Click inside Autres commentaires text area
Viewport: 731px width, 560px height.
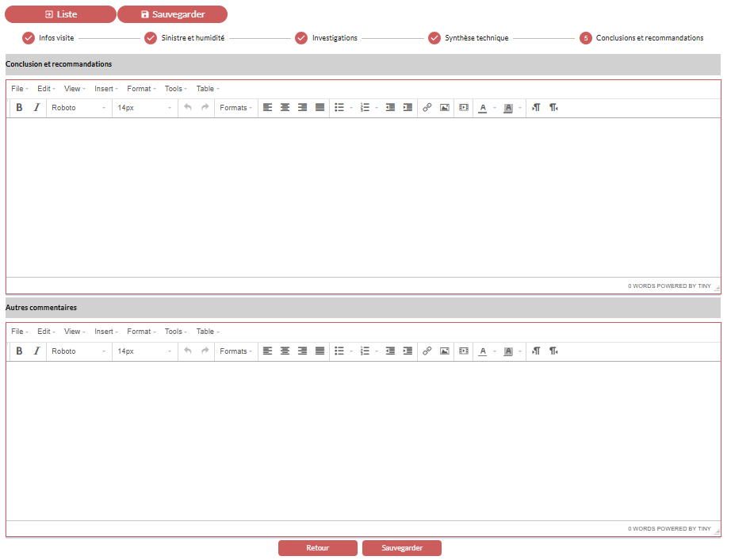(363, 441)
